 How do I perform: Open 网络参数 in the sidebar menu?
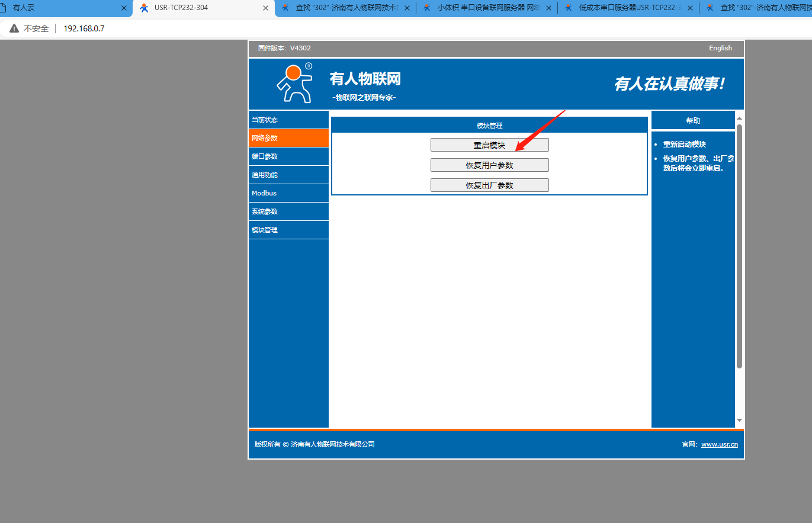point(288,138)
